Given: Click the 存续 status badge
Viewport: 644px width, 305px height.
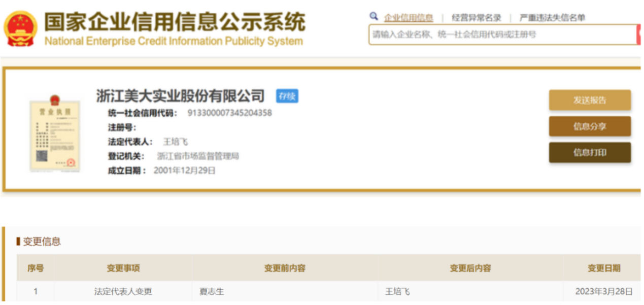Looking at the screenshot, I should 287,96.
